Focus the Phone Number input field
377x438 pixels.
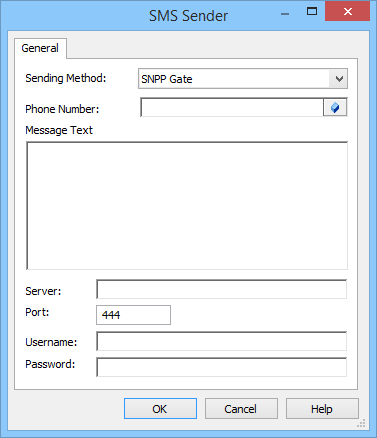(232, 107)
